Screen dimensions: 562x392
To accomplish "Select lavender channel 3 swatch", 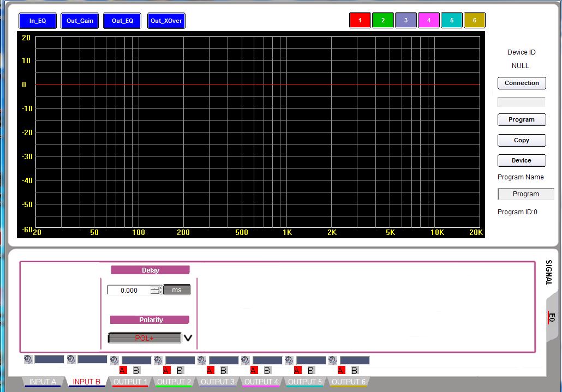I will [406, 20].
